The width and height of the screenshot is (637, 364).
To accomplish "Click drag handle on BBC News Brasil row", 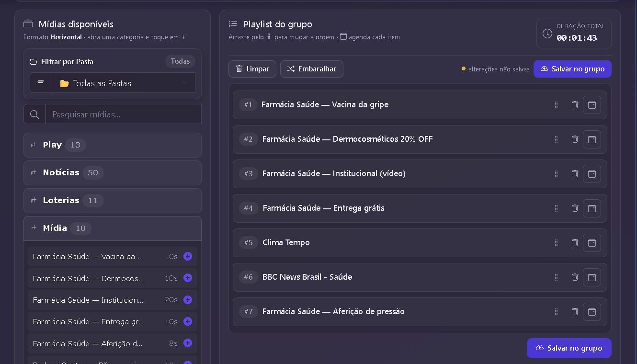I will pyautogui.click(x=556, y=277).
